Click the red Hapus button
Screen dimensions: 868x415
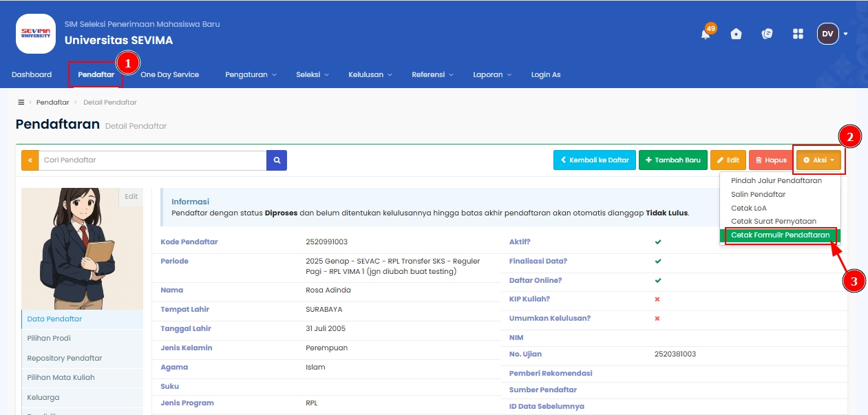[770, 160]
